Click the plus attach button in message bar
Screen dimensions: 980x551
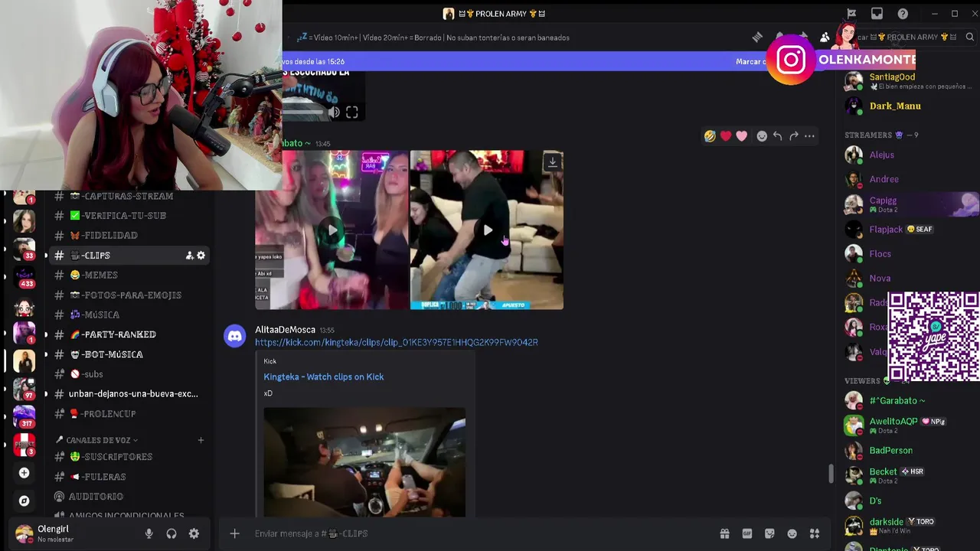pyautogui.click(x=235, y=533)
